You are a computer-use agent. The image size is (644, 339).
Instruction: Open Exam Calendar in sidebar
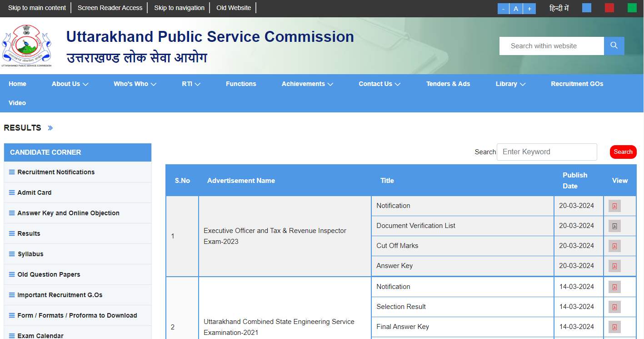click(40, 336)
